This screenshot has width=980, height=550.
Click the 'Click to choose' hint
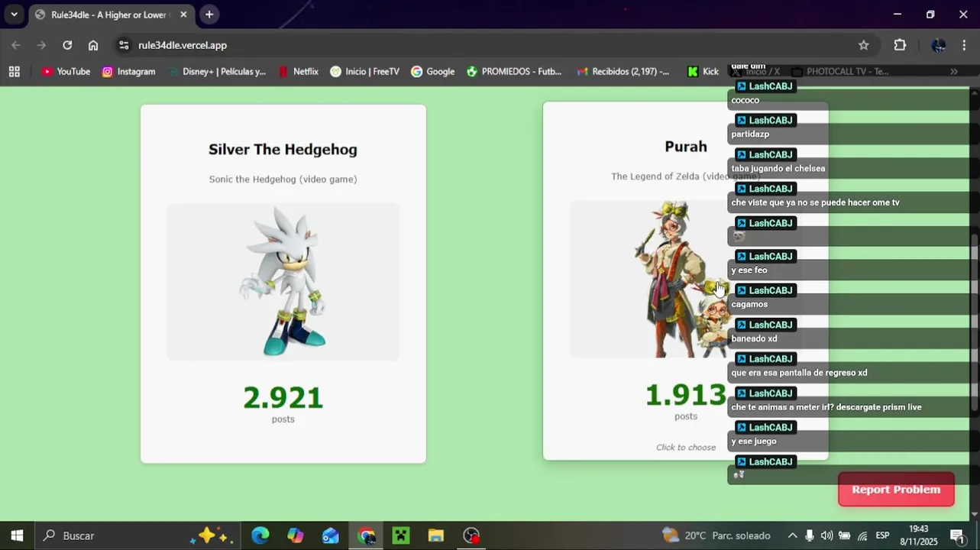coord(686,447)
